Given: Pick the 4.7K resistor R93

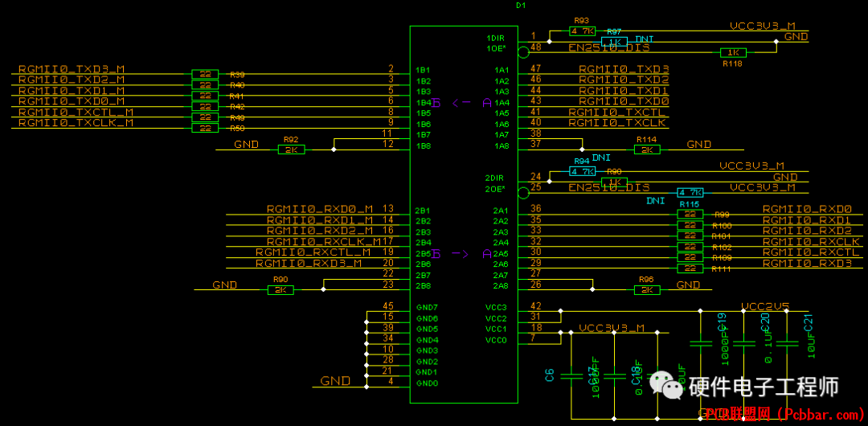Looking at the screenshot, I should coord(582,31).
